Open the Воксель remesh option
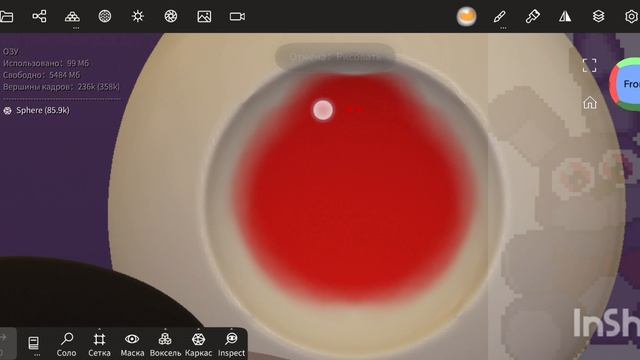The height and width of the screenshot is (360, 640). (x=165, y=344)
